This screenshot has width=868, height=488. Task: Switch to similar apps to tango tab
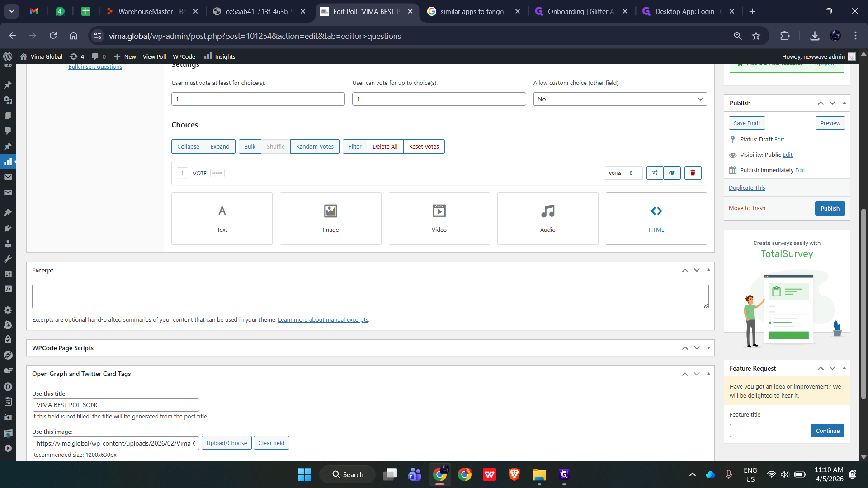click(x=473, y=11)
